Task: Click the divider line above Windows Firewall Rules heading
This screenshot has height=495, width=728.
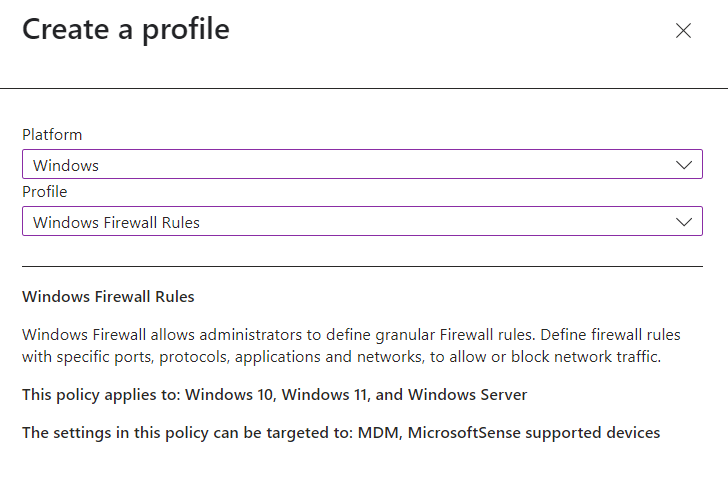Action: [362, 267]
